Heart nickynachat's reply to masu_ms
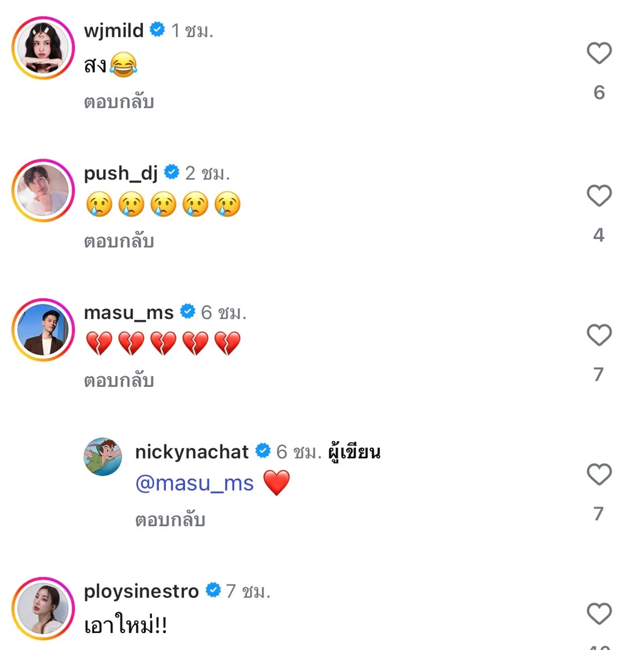Viewport: 644px width, 650px height. (599, 474)
